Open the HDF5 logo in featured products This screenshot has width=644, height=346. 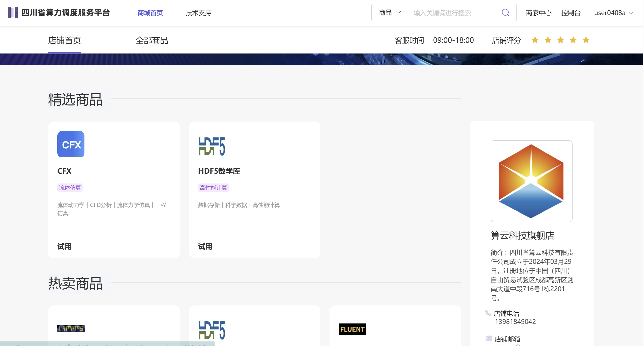(211, 146)
